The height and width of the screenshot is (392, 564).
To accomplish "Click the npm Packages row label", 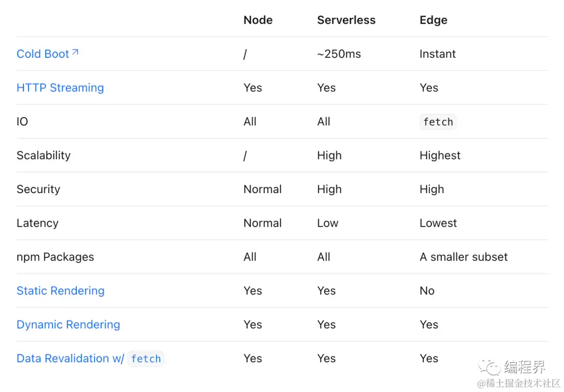I will pyautogui.click(x=55, y=257).
